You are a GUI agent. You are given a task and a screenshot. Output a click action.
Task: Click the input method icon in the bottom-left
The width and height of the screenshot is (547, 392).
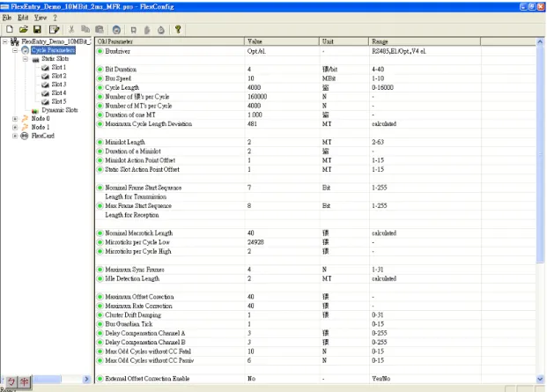pos(11,381)
